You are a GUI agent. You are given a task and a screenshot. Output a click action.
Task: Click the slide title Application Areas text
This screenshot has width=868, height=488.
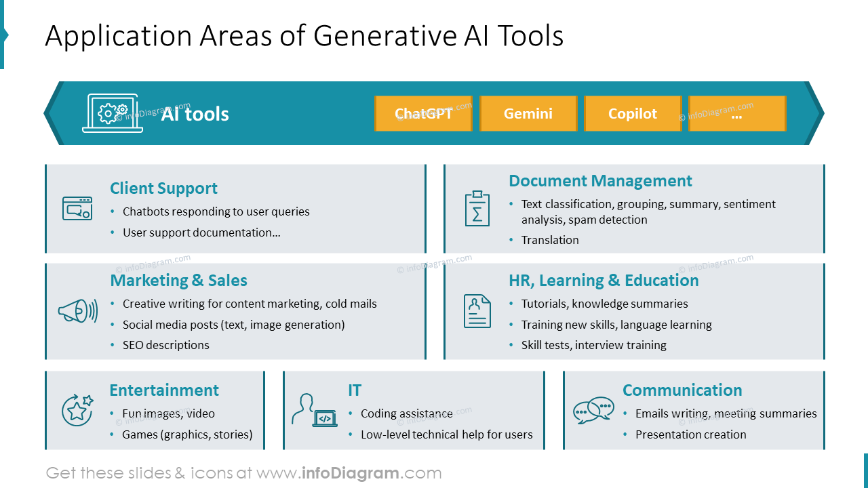pyautogui.click(x=304, y=36)
